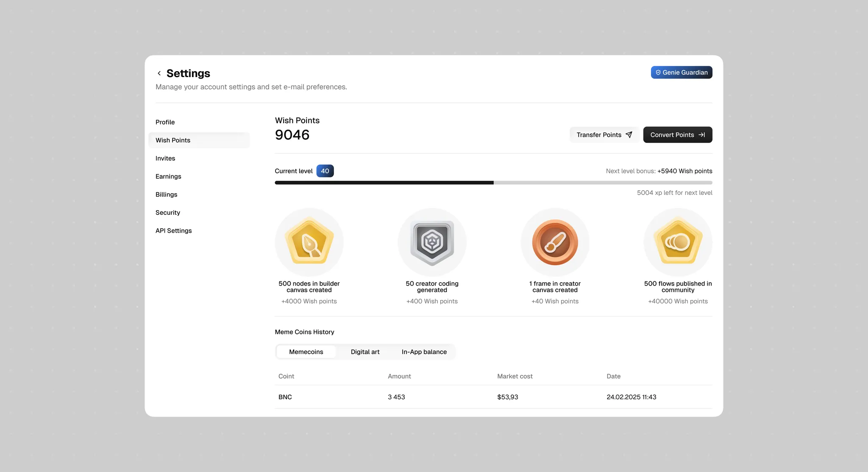Click the Amount column header
868x472 pixels.
[399, 376]
